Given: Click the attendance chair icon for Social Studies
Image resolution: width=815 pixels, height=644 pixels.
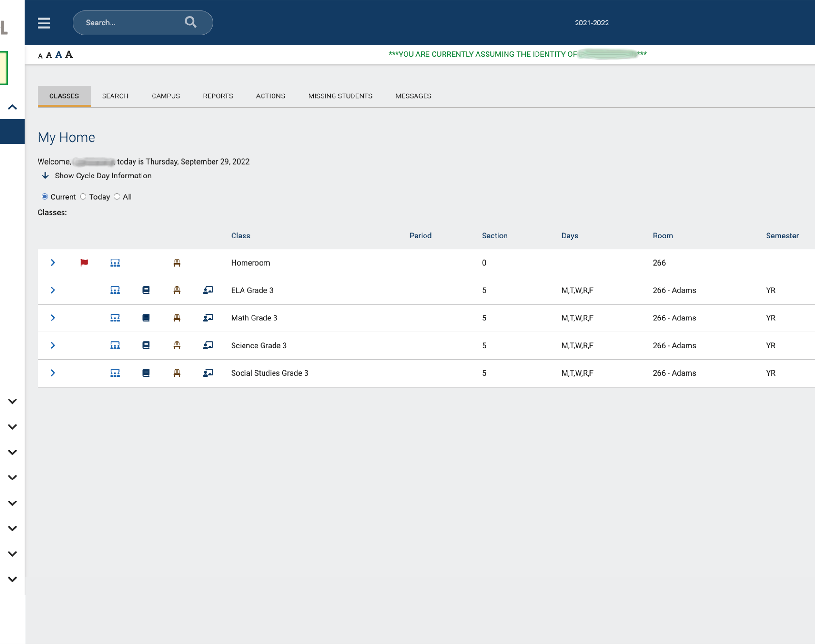Looking at the screenshot, I should [x=177, y=373].
